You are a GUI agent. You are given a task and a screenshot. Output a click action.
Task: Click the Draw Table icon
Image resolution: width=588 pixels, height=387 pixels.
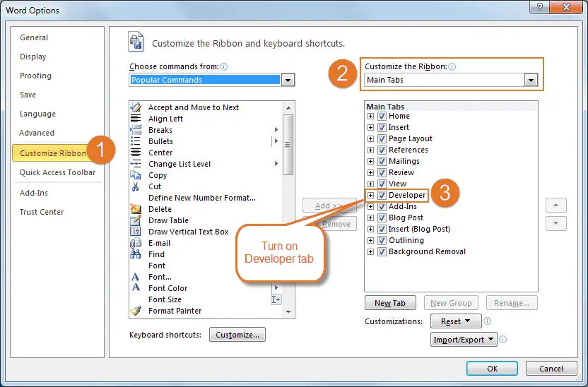(x=136, y=220)
